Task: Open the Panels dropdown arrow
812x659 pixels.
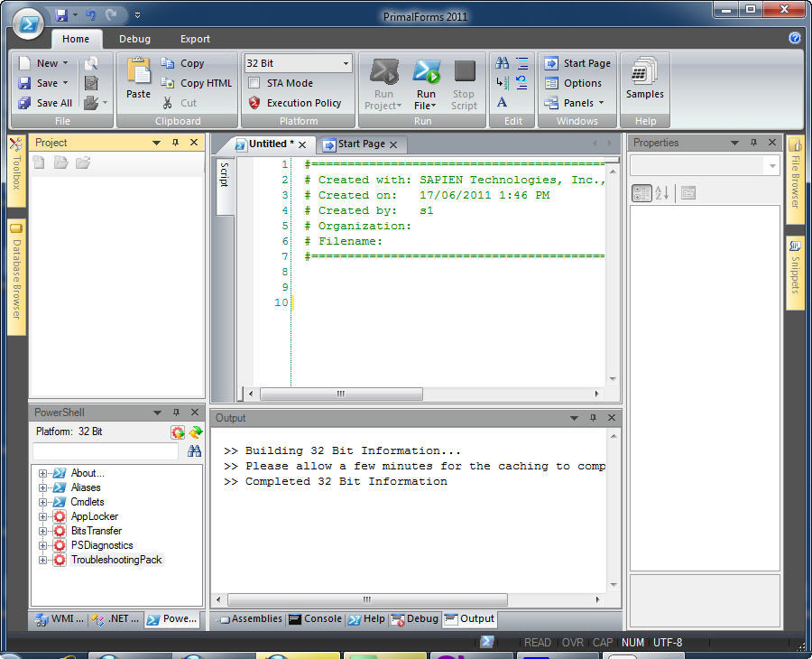Action: coord(601,103)
